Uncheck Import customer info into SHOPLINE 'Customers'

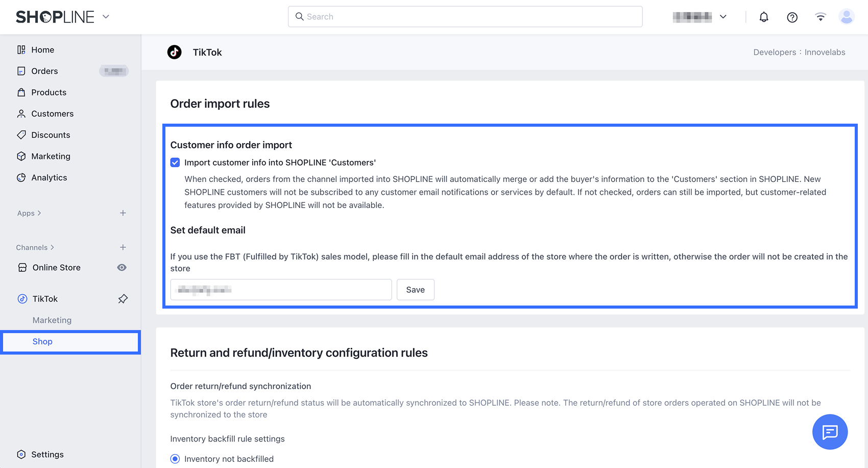(175, 162)
